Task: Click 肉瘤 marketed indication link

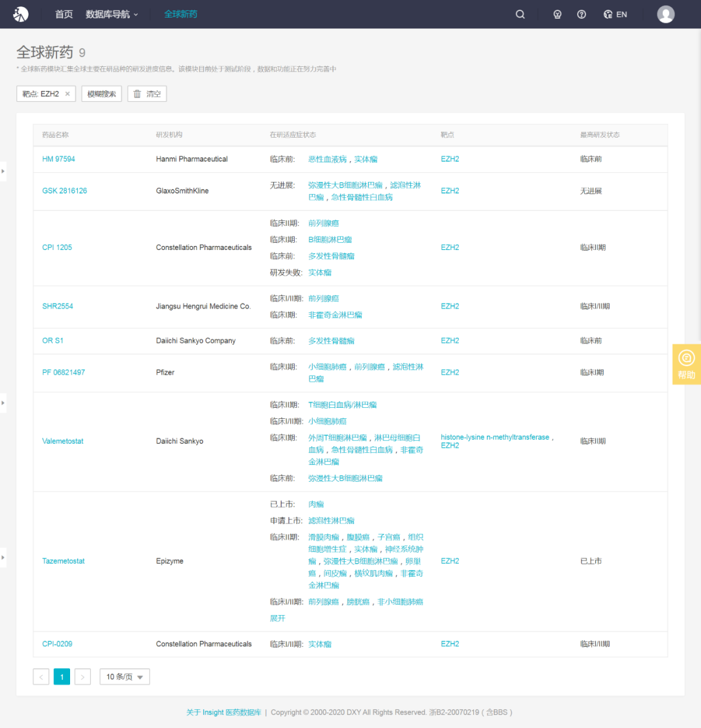Action: [316, 504]
